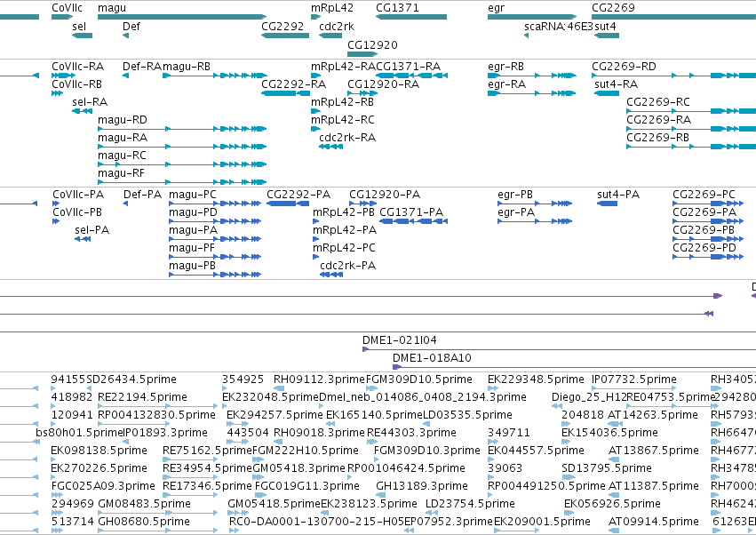Select transcript magu-RF
Viewport: 756px width, 535px height.
121,173
